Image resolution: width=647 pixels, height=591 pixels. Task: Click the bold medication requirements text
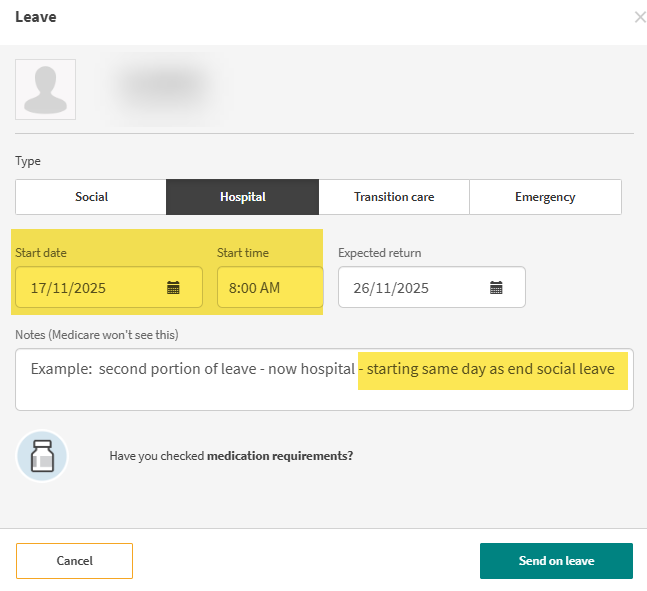coord(280,456)
